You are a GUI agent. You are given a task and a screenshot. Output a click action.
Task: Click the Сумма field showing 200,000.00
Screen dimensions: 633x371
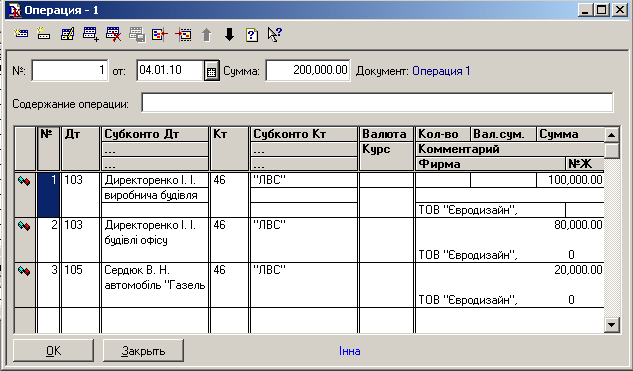(308, 71)
